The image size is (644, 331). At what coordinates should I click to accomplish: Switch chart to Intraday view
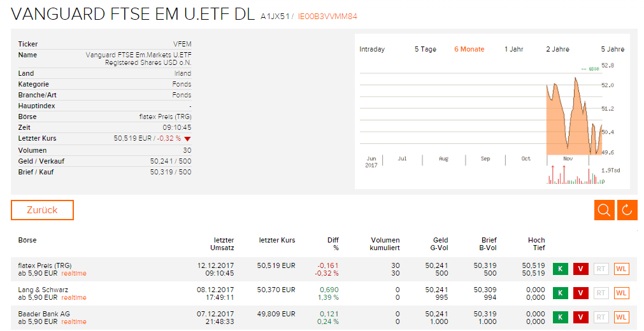[372, 49]
